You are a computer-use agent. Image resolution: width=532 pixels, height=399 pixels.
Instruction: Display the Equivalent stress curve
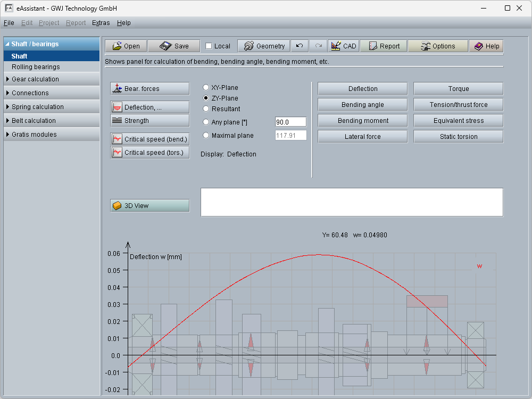pyautogui.click(x=458, y=121)
